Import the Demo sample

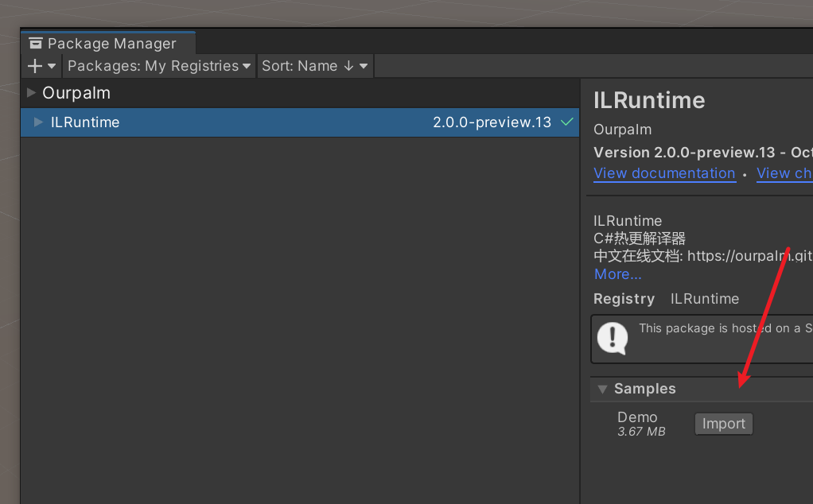(724, 424)
